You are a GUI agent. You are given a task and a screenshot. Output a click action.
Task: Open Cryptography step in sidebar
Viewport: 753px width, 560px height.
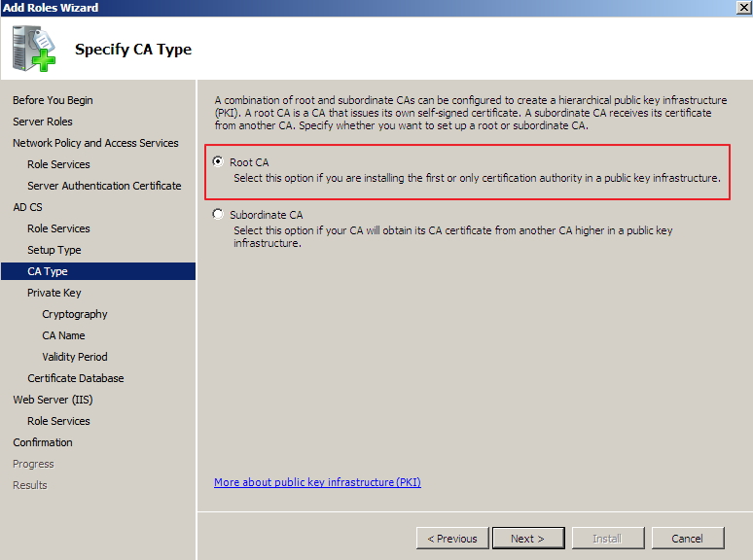[75, 314]
